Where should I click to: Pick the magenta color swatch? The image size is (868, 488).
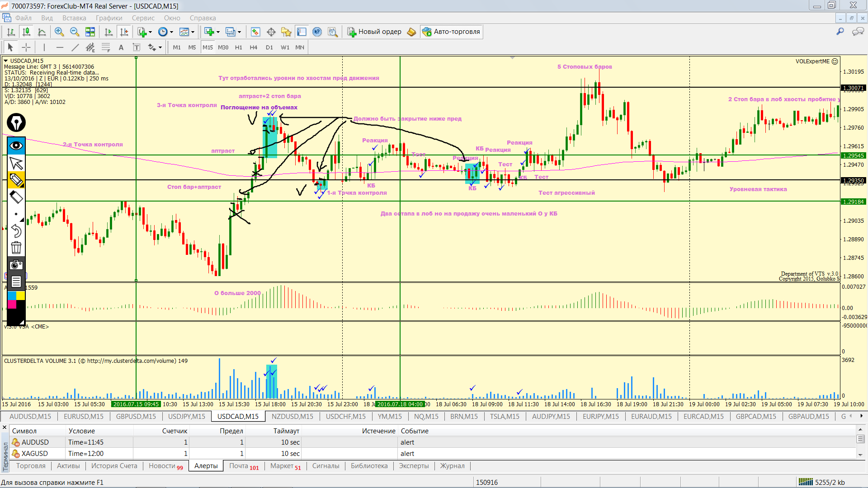(x=12, y=305)
